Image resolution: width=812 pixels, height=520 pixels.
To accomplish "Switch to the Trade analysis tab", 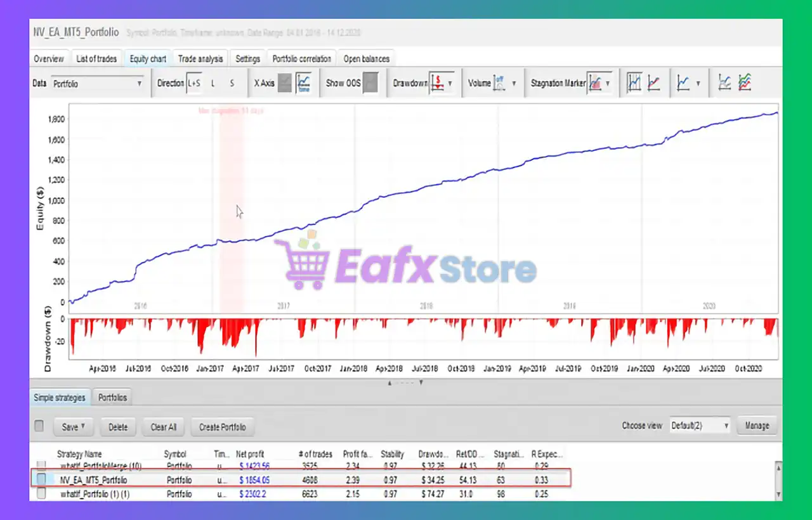I will click(x=200, y=59).
